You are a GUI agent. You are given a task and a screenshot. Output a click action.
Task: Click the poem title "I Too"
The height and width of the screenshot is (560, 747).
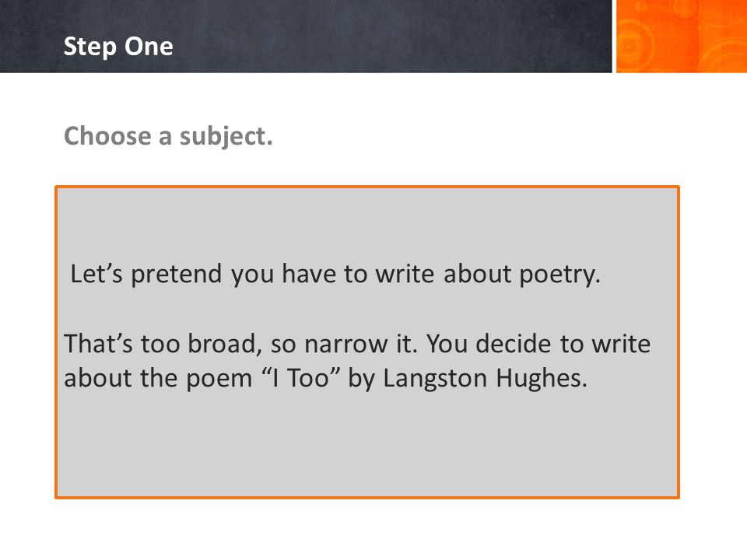(302, 378)
